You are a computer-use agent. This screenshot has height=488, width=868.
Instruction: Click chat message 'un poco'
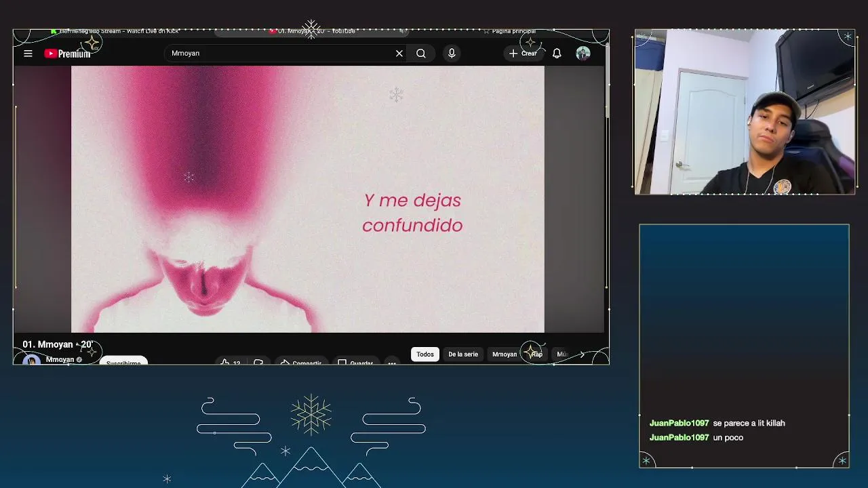tap(728, 437)
